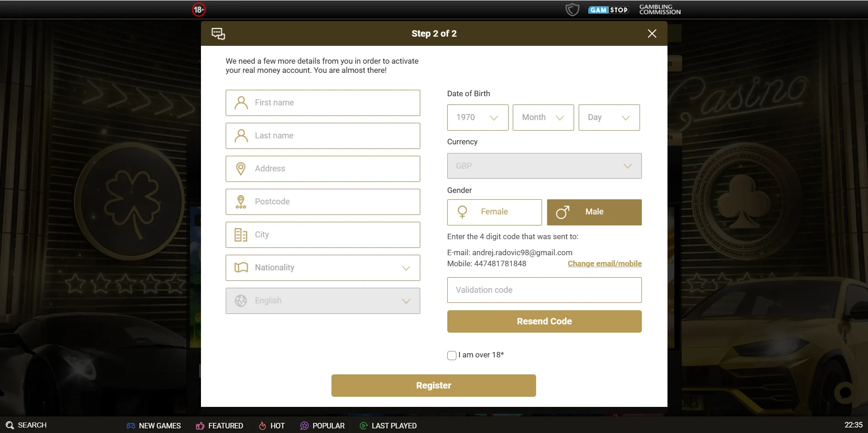Click the location pin icon beside Address field
This screenshot has height=433, width=868.
(x=241, y=169)
